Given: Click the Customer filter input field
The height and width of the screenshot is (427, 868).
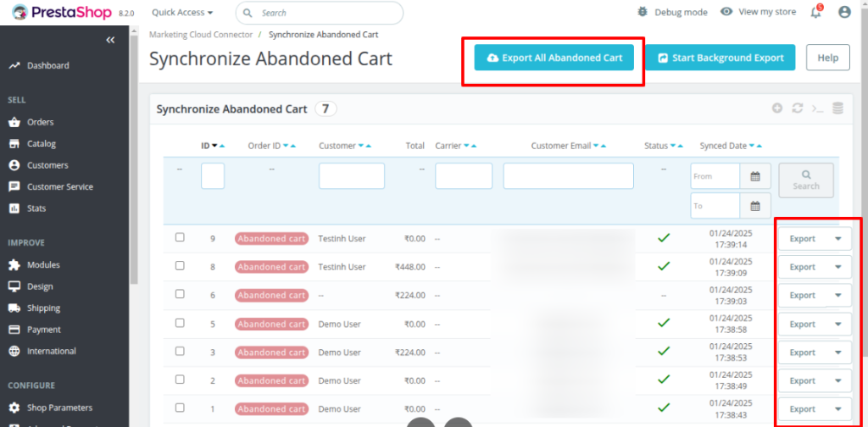Looking at the screenshot, I should (352, 176).
